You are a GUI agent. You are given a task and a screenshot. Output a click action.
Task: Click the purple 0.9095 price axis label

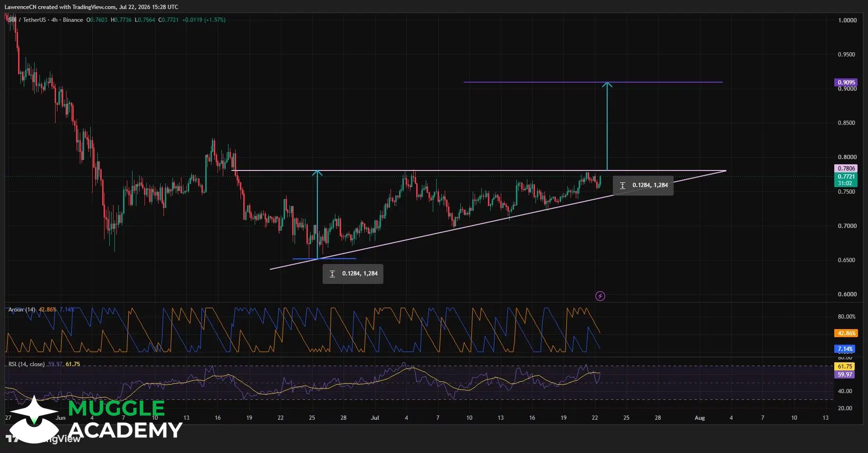846,82
